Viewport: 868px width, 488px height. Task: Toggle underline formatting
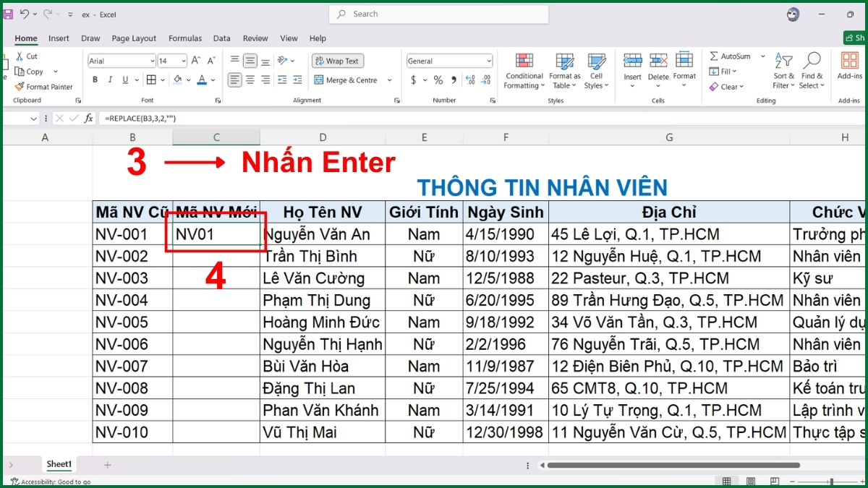(x=125, y=80)
